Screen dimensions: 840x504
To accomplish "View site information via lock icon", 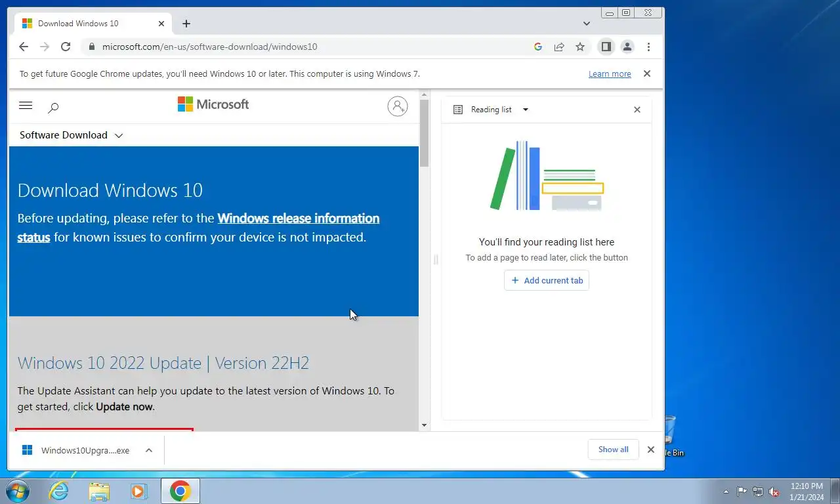I will [91, 47].
